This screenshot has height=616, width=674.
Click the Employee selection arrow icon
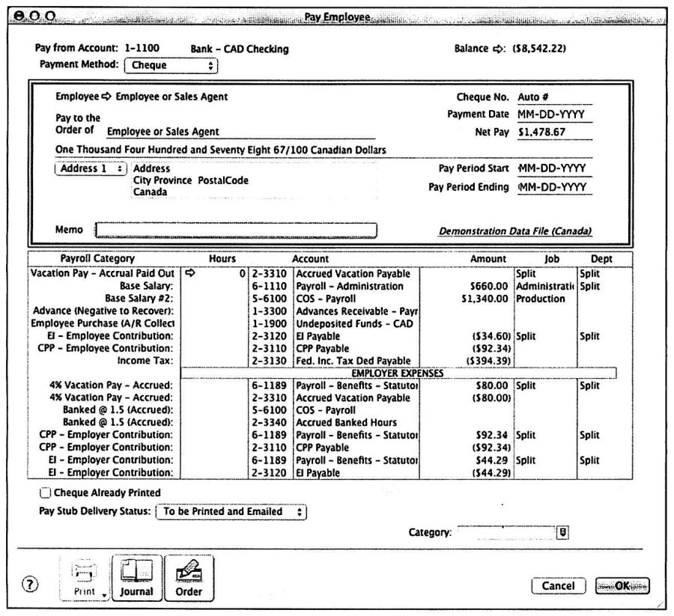pos(106,97)
